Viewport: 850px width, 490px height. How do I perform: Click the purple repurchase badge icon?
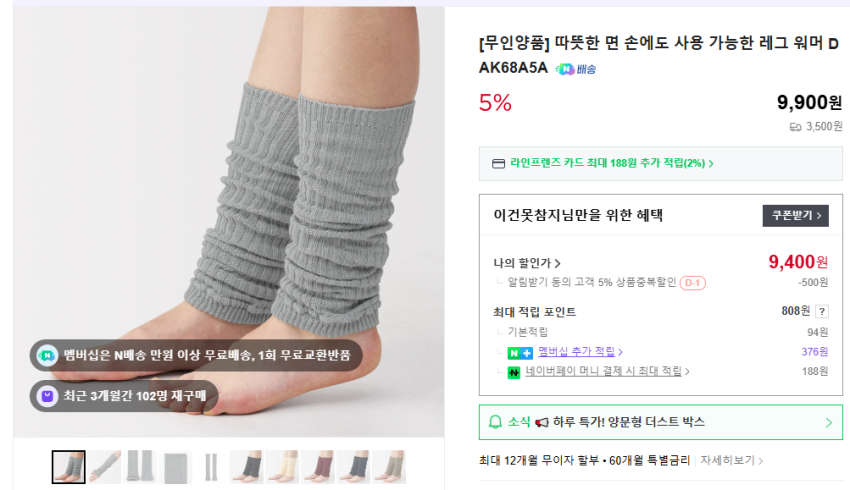click(x=47, y=396)
